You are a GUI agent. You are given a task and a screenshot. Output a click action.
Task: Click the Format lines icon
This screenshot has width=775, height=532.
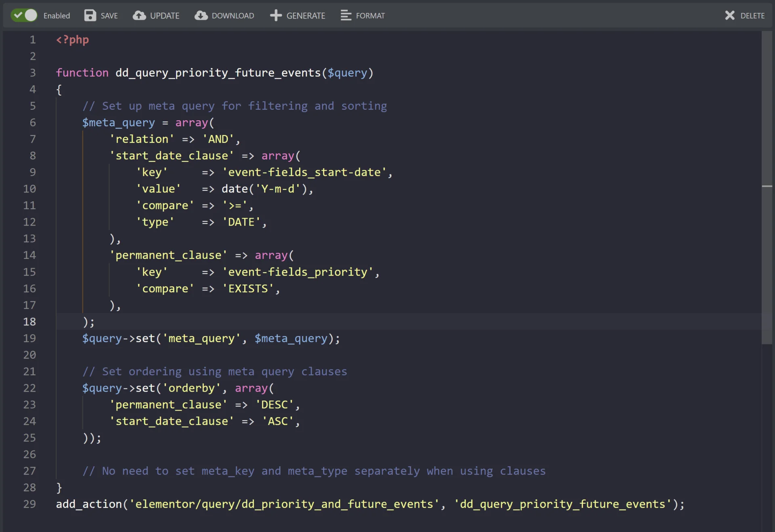[x=346, y=15]
